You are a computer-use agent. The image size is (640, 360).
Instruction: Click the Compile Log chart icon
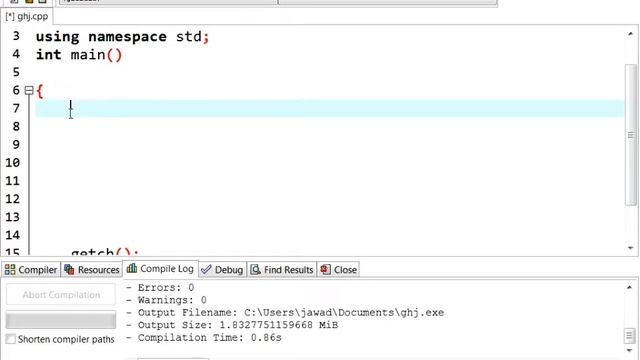pos(132,268)
